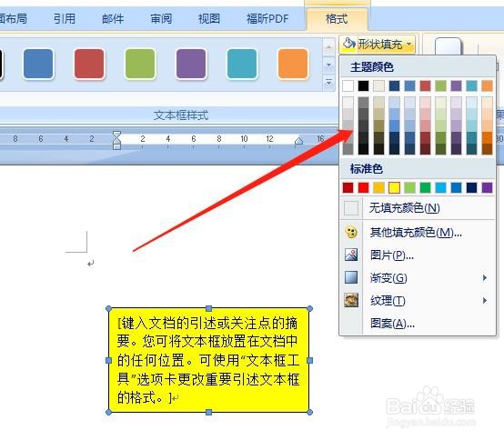The width and height of the screenshot is (504, 440).
Task: Select 无填充颜色(N) menu option
Action: tap(418, 208)
